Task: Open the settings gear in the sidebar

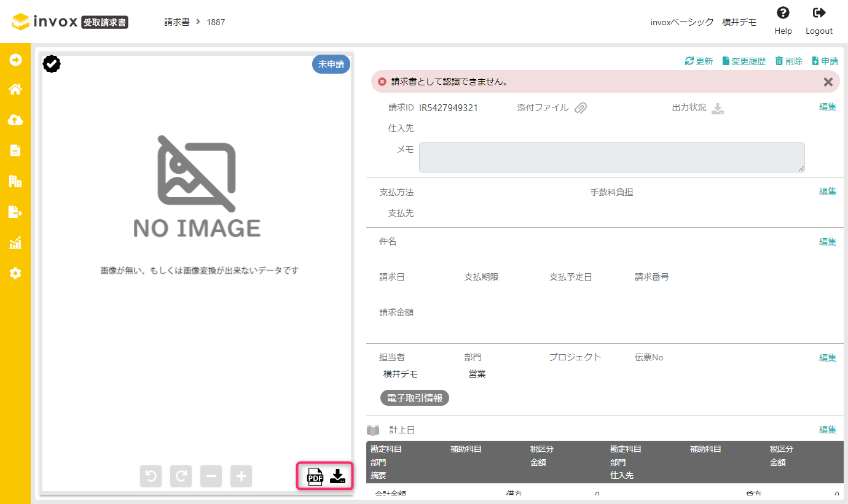Action: pyautogui.click(x=15, y=273)
